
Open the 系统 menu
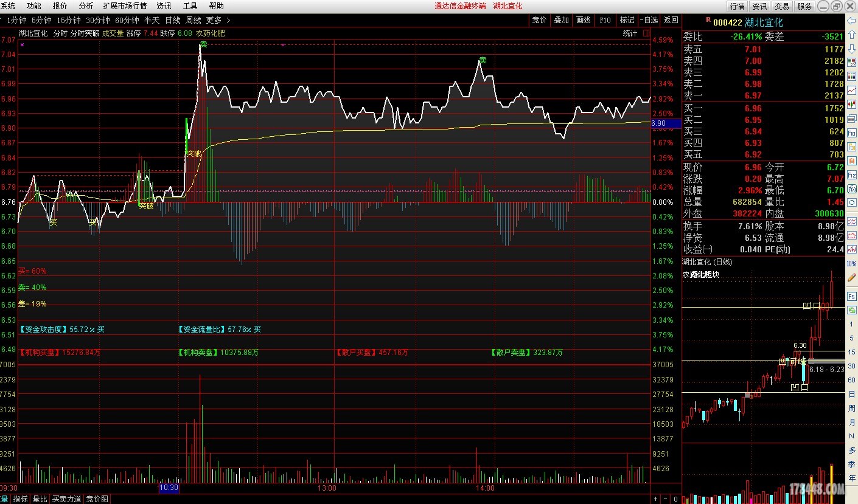pos(8,6)
